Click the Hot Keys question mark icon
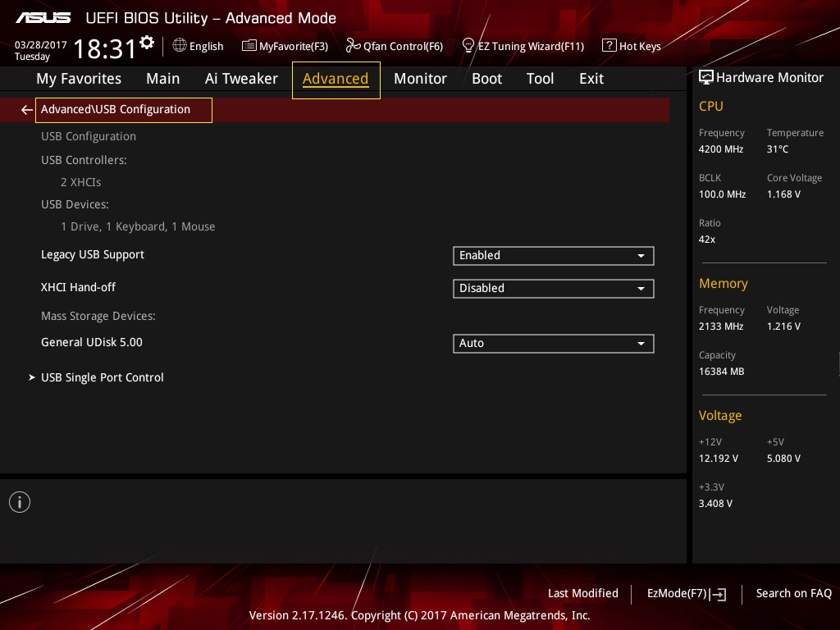Image resolution: width=840 pixels, height=630 pixels. (x=609, y=46)
